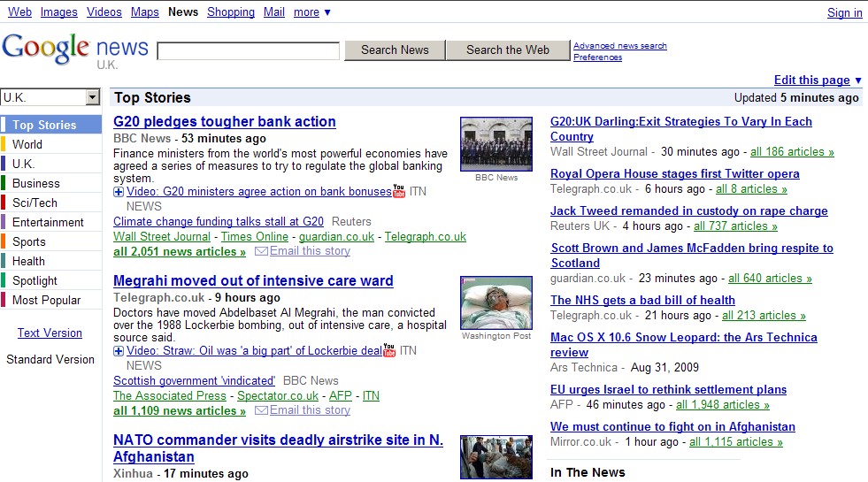Image resolution: width=868 pixels, height=482 pixels.
Task: Select U.K. section in sidebar
Action: [x=51, y=164]
